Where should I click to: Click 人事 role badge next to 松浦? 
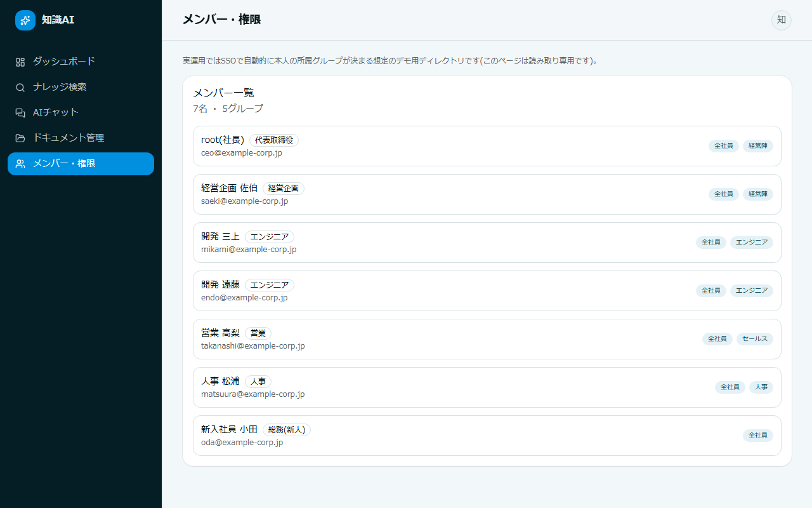[258, 382]
